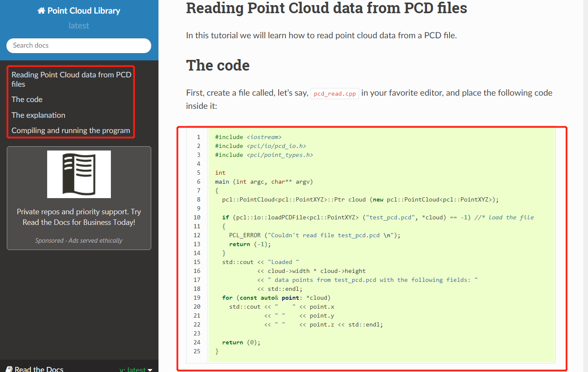Click the 'return (0);' line of code
This screenshot has width=588, height=372.
pyautogui.click(x=241, y=342)
